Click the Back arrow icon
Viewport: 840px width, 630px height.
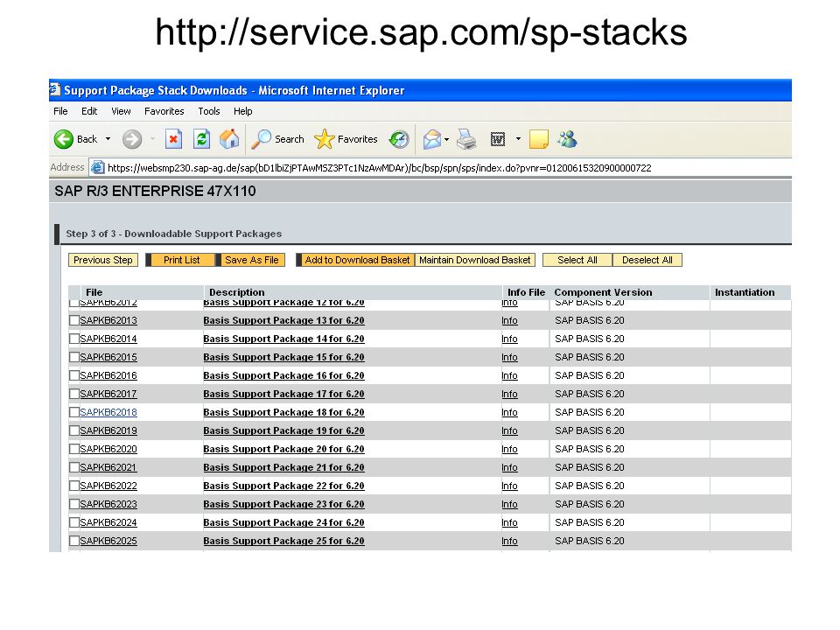coord(64,139)
